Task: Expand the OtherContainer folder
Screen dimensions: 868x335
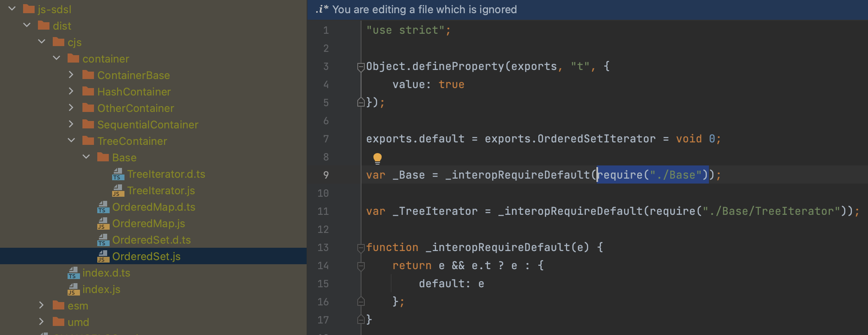Action: pos(71,107)
